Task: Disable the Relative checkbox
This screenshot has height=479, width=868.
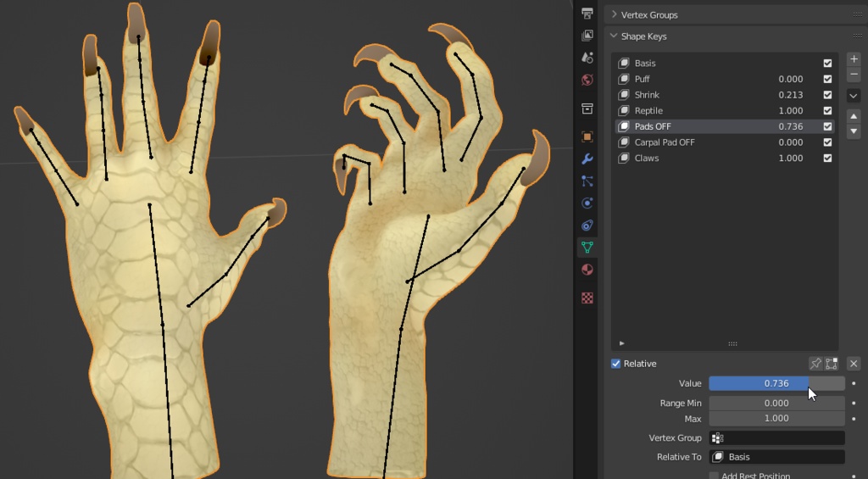Action: (x=615, y=364)
